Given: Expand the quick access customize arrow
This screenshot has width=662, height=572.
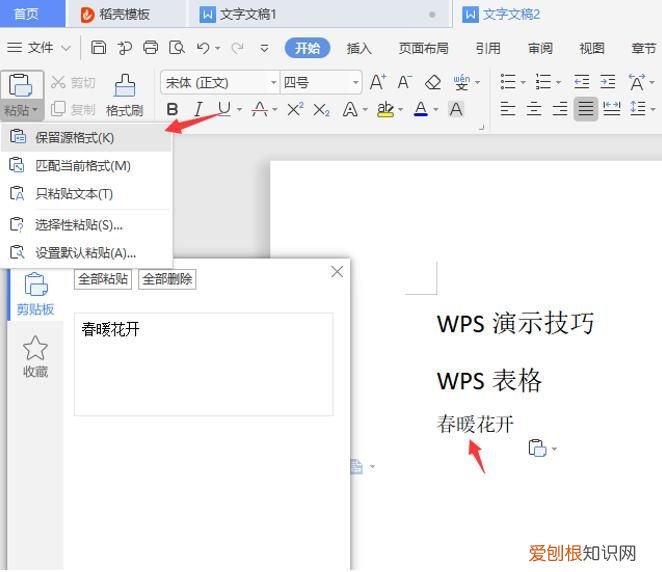Looking at the screenshot, I should coord(264,48).
